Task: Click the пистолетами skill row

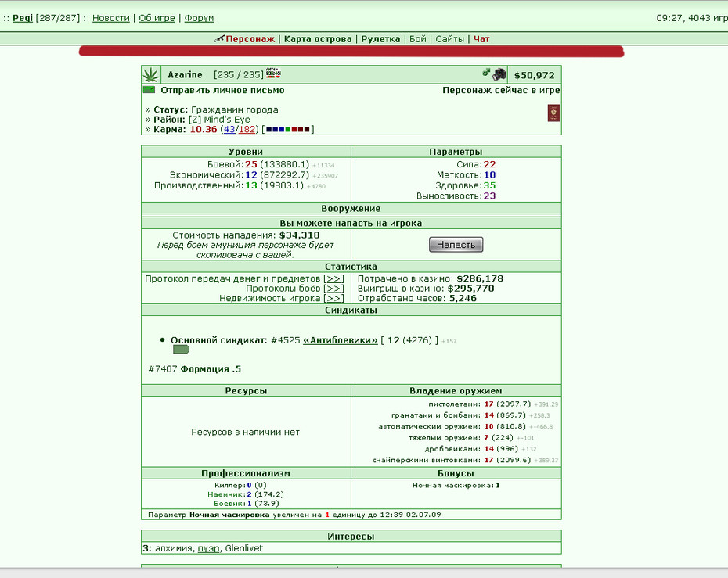Action: tap(493, 404)
